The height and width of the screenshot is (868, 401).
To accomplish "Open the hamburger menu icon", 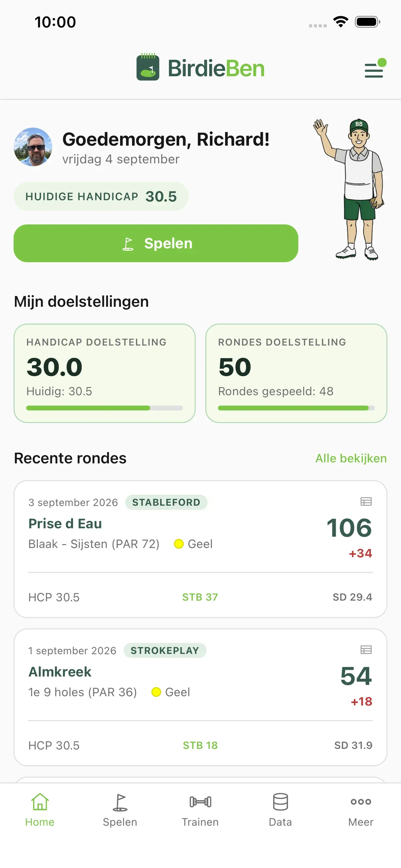I will tap(375, 69).
